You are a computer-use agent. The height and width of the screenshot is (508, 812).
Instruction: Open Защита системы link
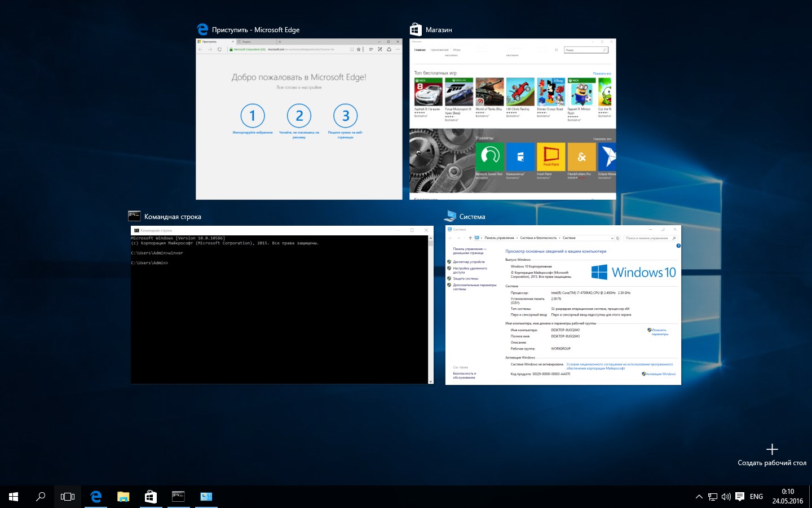[x=465, y=278]
